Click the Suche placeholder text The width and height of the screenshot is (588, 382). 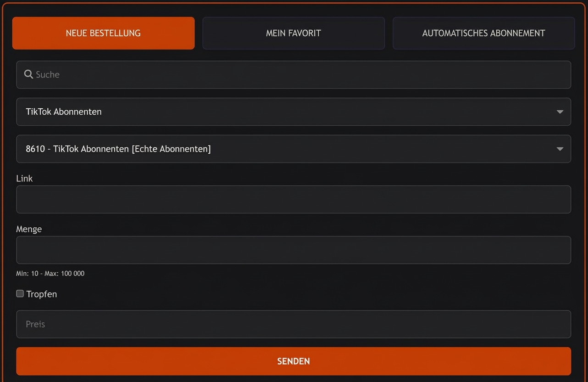[48, 74]
